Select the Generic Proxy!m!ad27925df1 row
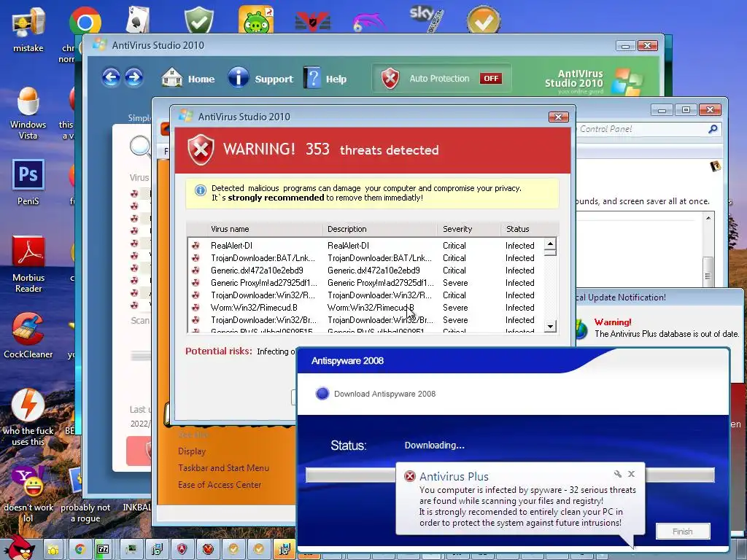 pyautogui.click(x=367, y=283)
